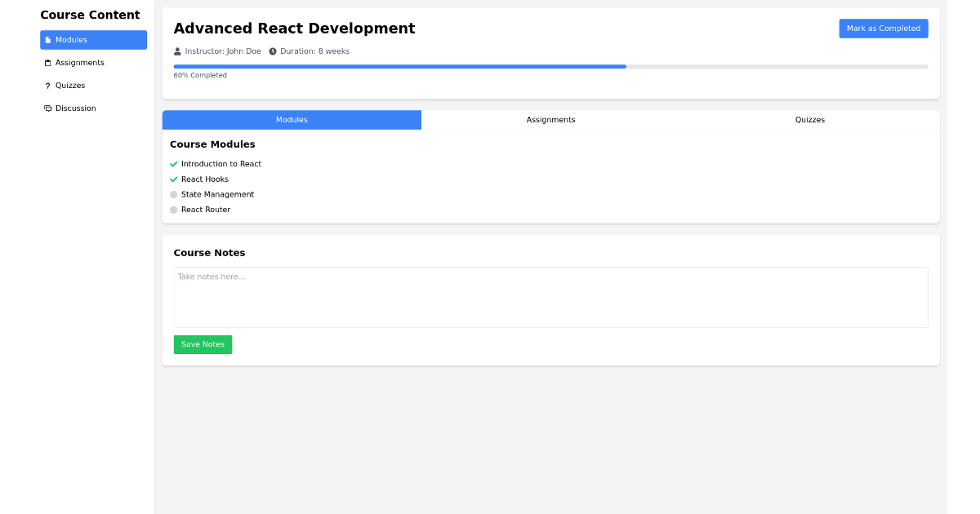Toggle completion circle for React Router
Screen dimensions: 980x514
coord(173,210)
